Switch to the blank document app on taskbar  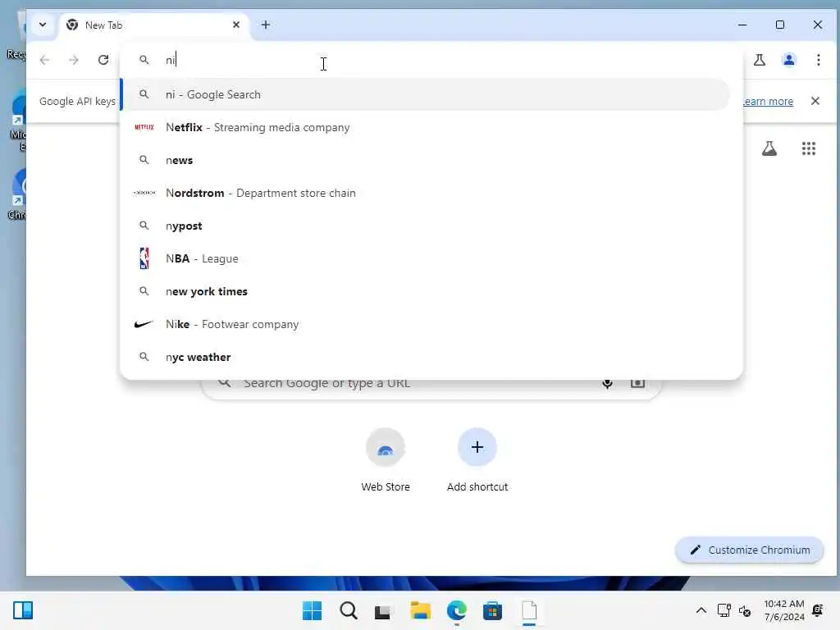pos(529,610)
